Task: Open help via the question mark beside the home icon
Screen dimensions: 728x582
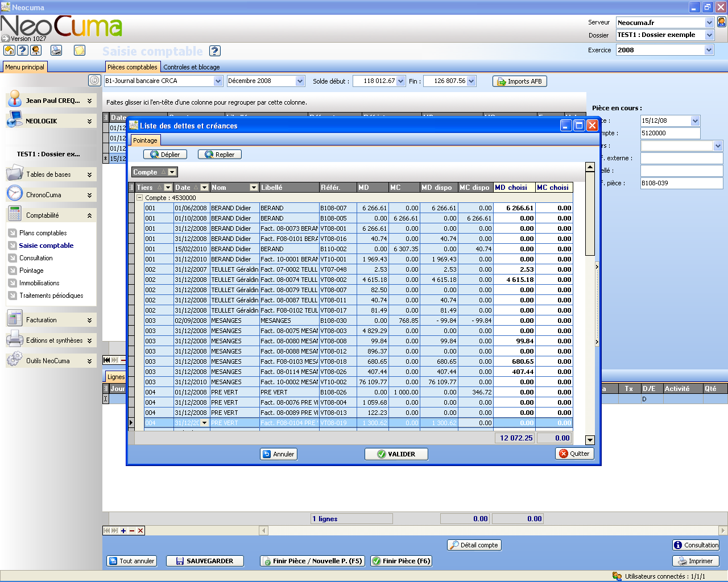Action: (x=22, y=50)
